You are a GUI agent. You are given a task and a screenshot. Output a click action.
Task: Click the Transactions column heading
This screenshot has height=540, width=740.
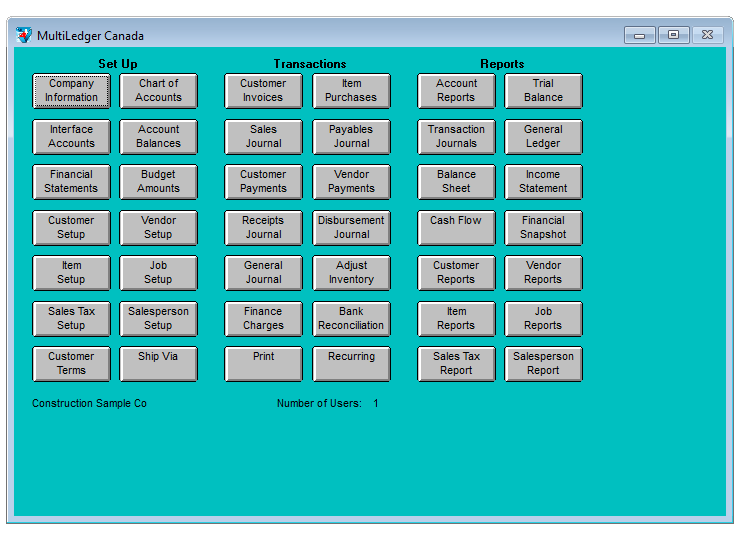pos(310,64)
